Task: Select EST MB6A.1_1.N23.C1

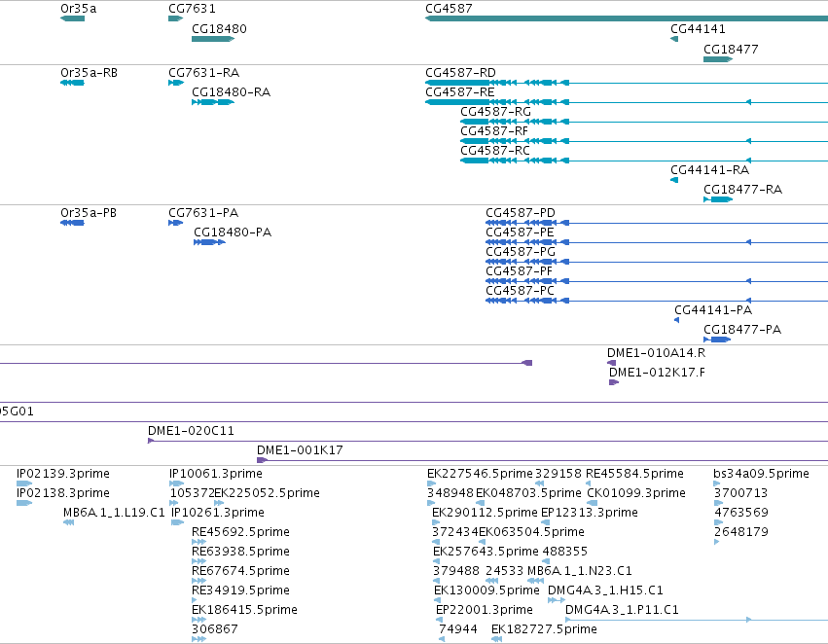Action: click(x=536, y=581)
